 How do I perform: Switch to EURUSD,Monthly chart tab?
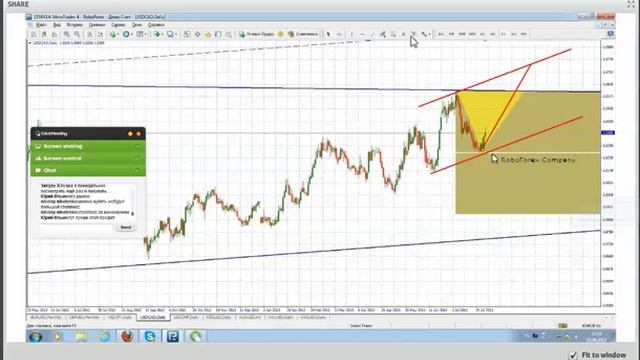coord(46,317)
